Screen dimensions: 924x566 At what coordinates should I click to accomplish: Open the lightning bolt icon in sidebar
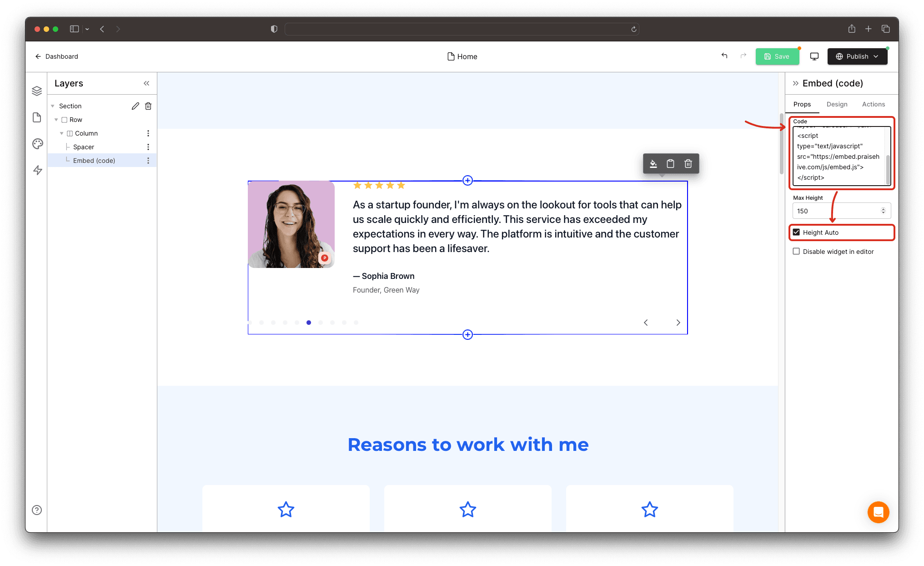37,170
